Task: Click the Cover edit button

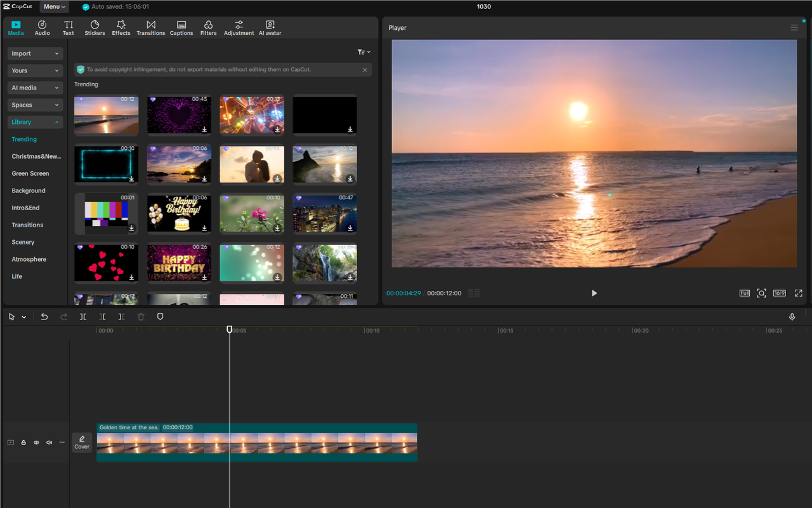Action: click(82, 442)
